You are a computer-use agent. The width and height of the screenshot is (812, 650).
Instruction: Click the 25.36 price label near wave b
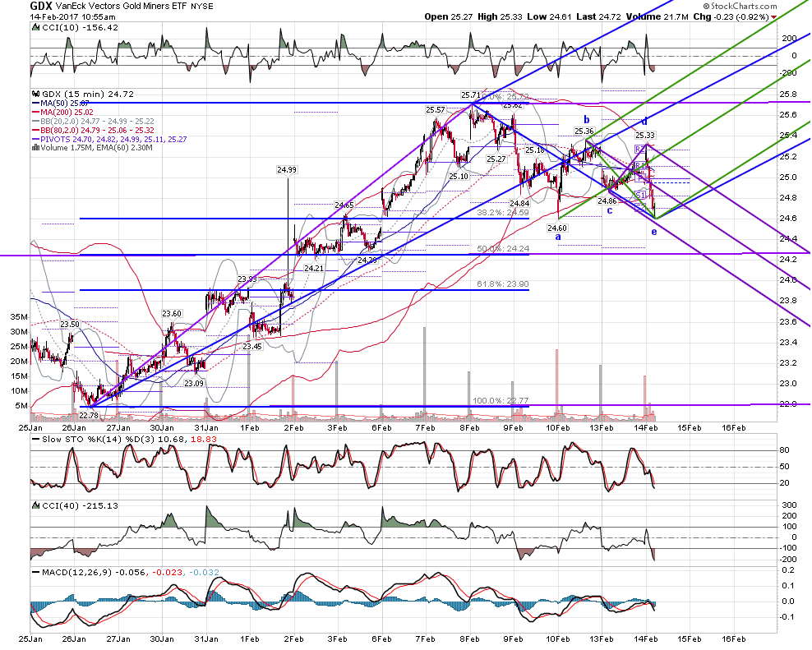click(x=584, y=131)
